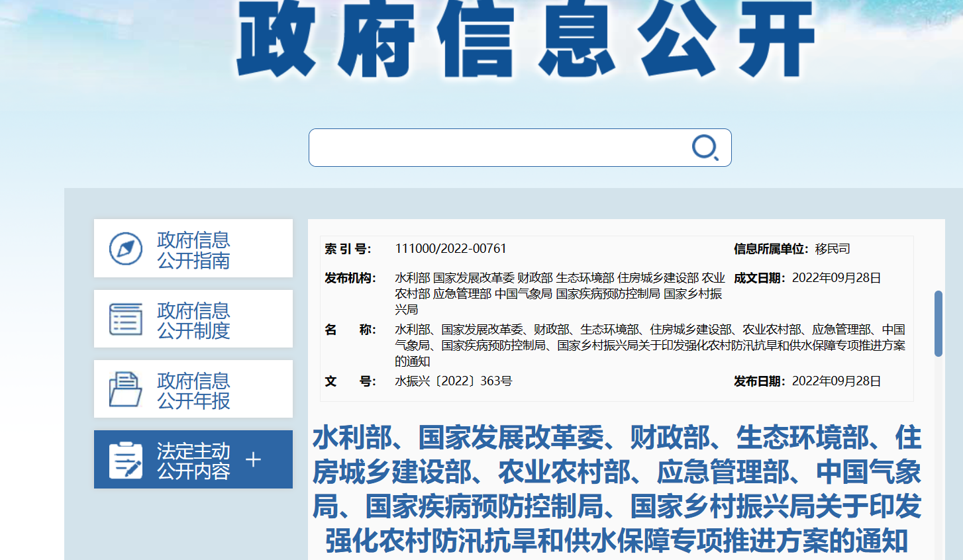Screen dimensions: 963x560
Task: Open 政府信息公开制度 menu item
Action: (x=193, y=319)
